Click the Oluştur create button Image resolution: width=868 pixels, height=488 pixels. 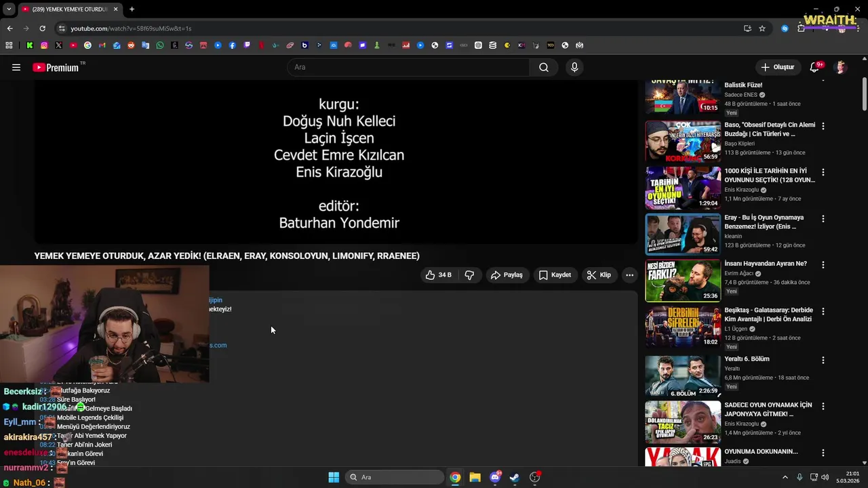(x=777, y=67)
